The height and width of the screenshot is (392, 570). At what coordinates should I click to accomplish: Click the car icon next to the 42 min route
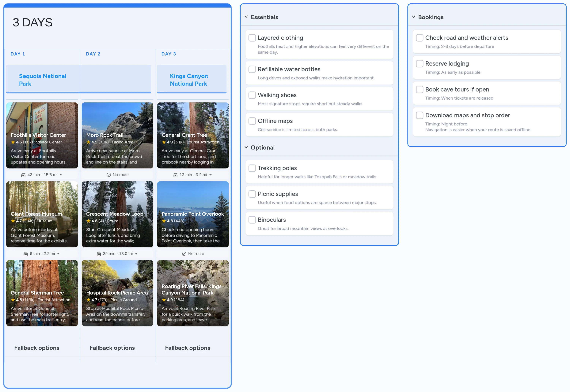click(23, 175)
